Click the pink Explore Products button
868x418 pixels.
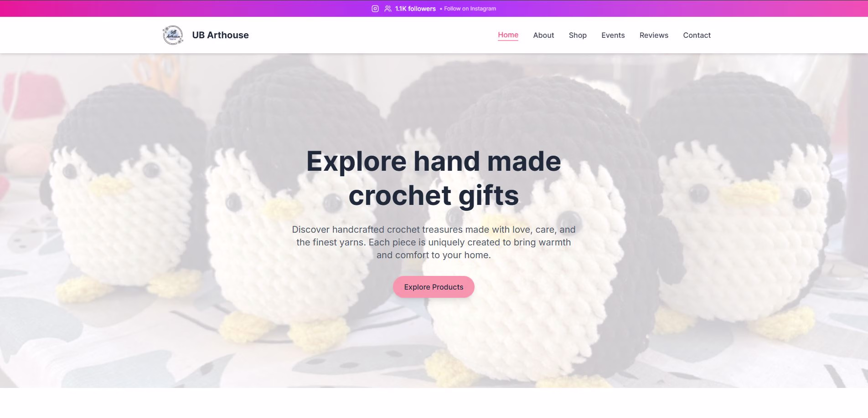pyautogui.click(x=434, y=287)
